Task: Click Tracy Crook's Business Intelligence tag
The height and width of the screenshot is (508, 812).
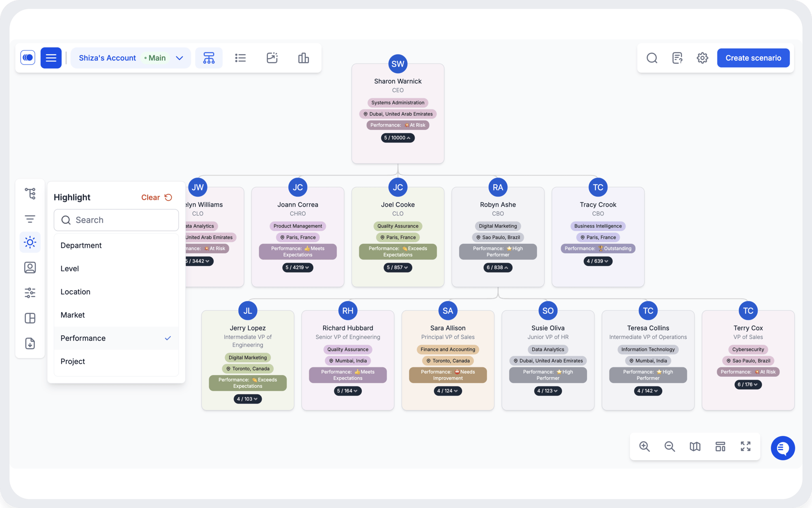Action: click(598, 226)
